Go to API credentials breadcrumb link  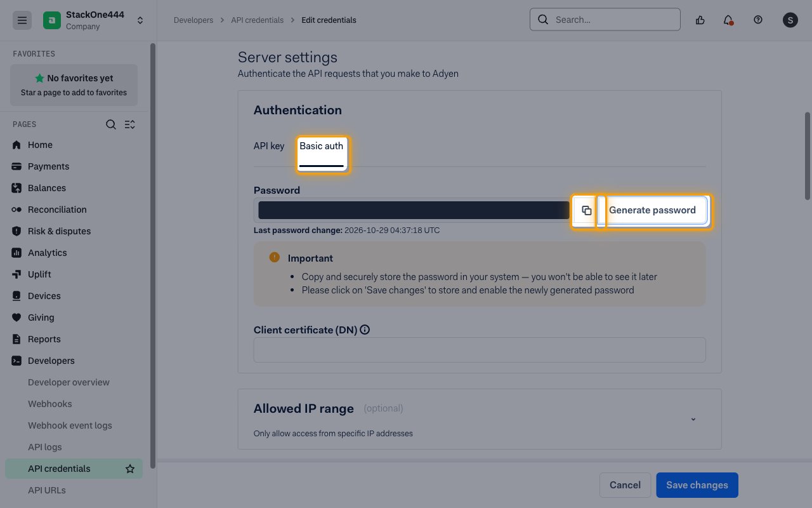coord(258,20)
